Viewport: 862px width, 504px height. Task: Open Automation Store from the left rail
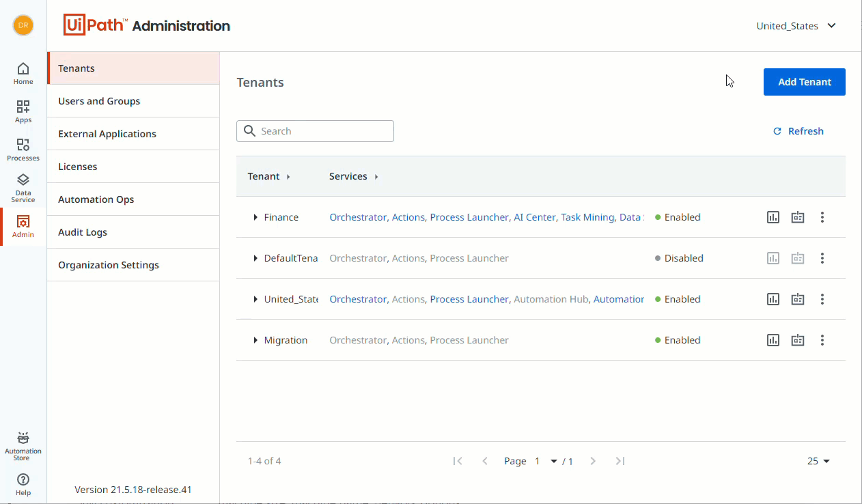pyautogui.click(x=23, y=447)
